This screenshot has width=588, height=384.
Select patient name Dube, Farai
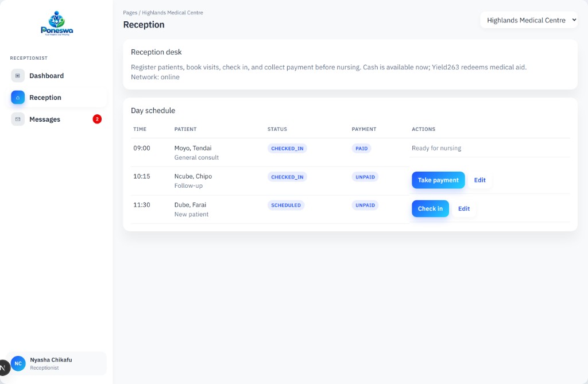(190, 205)
